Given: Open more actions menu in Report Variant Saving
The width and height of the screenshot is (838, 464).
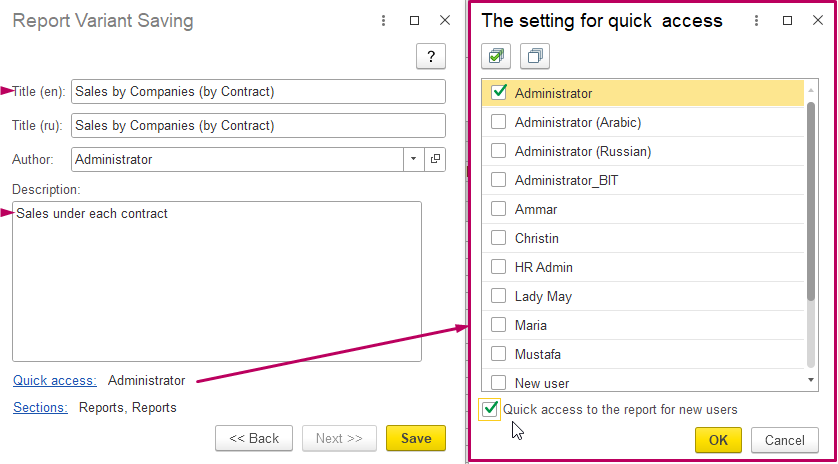Looking at the screenshot, I should [383, 21].
